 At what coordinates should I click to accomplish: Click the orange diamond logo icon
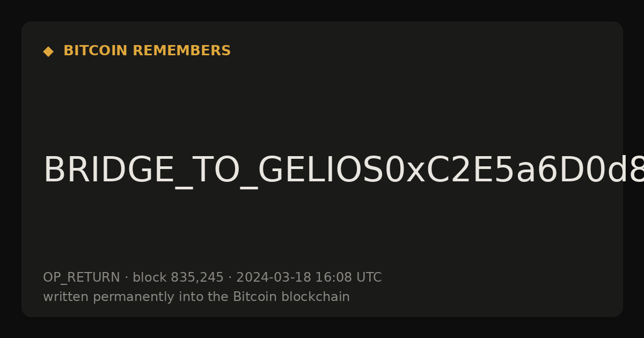point(48,52)
